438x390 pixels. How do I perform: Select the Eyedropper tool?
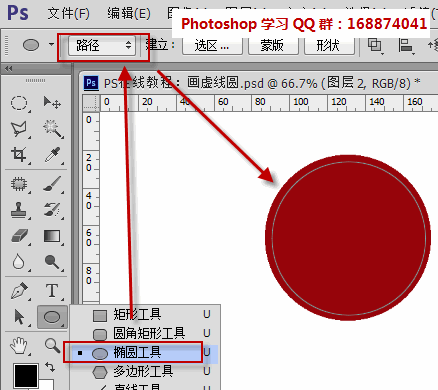pyautogui.click(x=53, y=155)
